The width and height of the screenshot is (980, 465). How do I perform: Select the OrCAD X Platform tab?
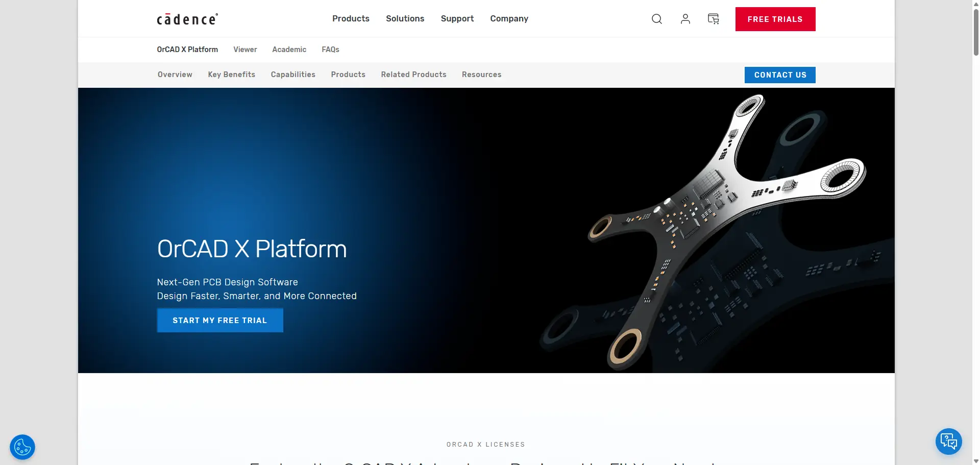pos(187,50)
